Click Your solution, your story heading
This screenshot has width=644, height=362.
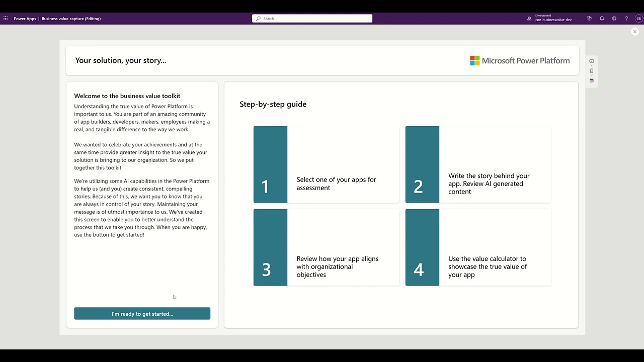click(x=121, y=60)
